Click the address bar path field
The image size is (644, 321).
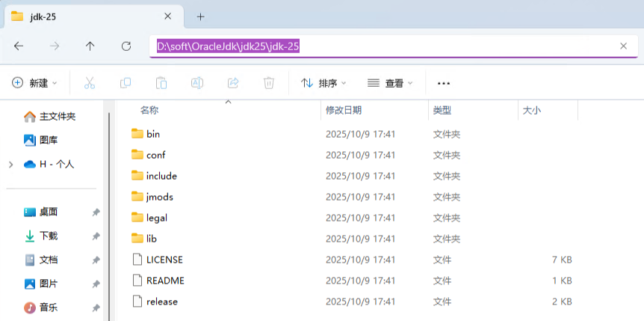pyautogui.click(x=394, y=46)
